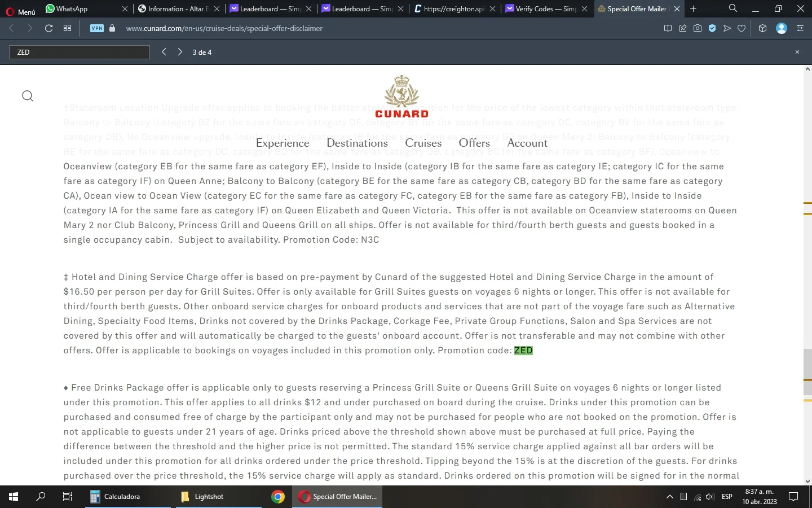
Task: Open the Speed Dial grid icon
Action: 67,28
